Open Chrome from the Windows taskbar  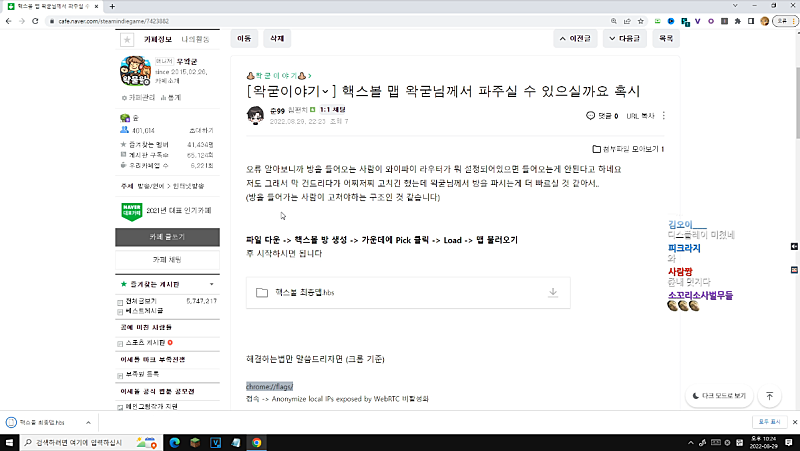257,441
